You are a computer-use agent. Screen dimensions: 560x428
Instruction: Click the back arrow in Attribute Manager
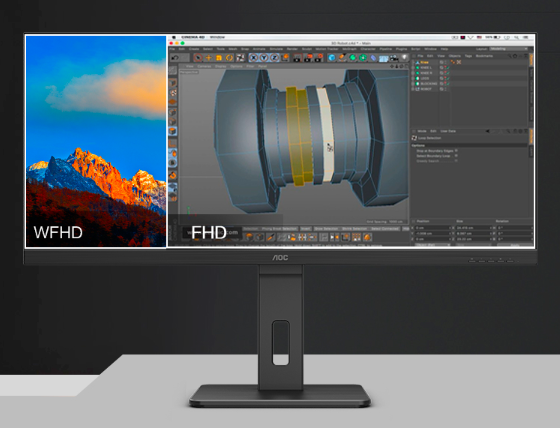point(488,131)
